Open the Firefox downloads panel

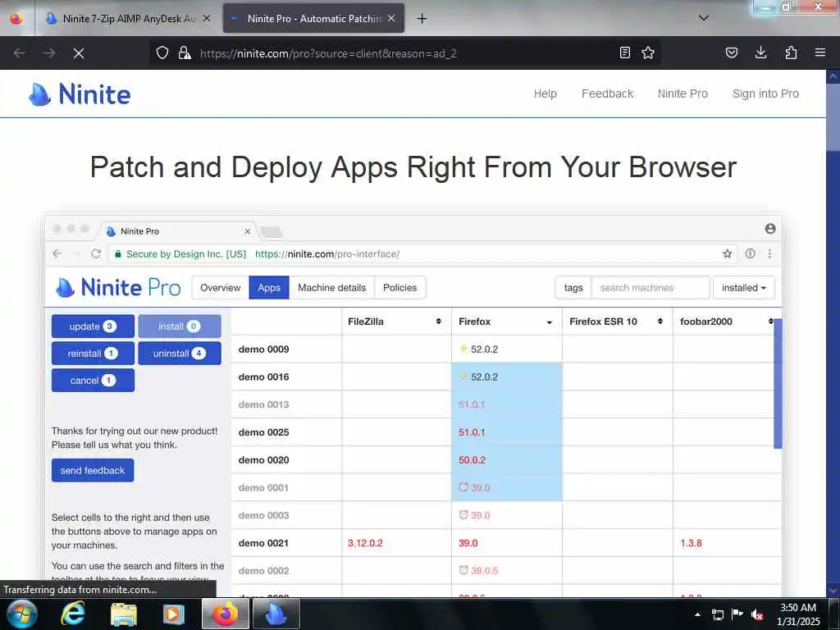point(760,52)
